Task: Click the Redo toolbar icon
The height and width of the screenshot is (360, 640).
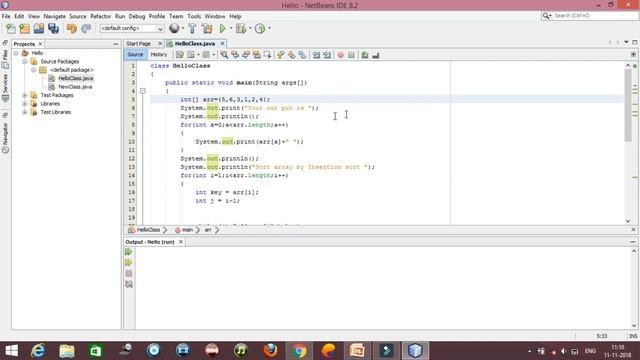Action: (86, 29)
